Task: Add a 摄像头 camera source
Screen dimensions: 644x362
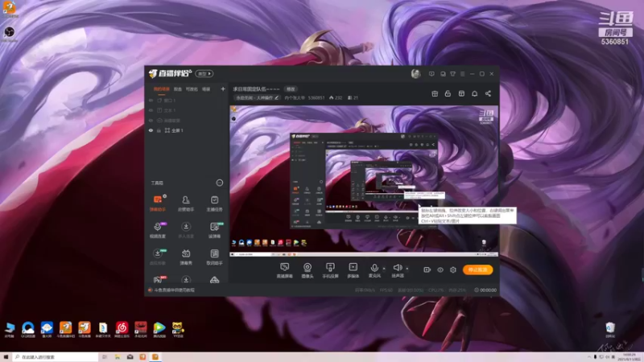Action: 308,270
